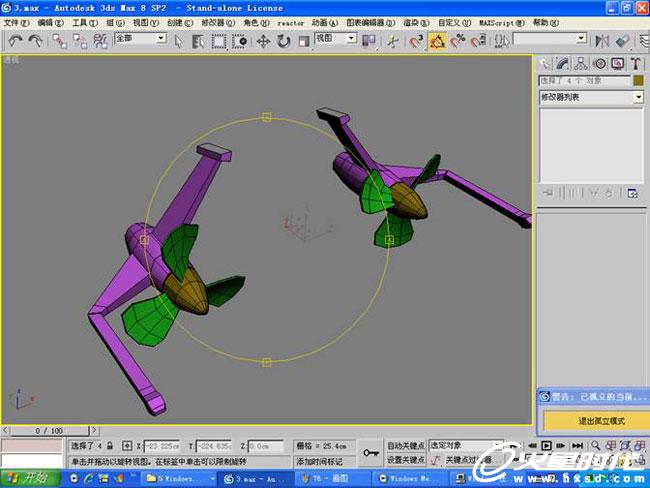Screen dimensions: 650x488
Task: Toggle the 设置关键点 set key button
Action: [x=406, y=460]
